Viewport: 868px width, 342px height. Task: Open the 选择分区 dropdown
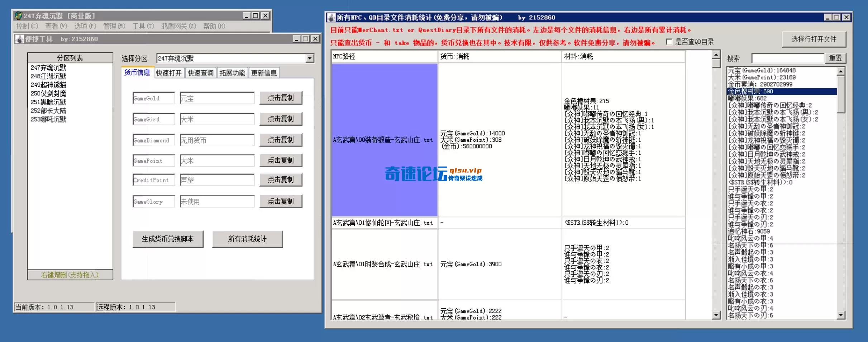pyautogui.click(x=309, y=58)
